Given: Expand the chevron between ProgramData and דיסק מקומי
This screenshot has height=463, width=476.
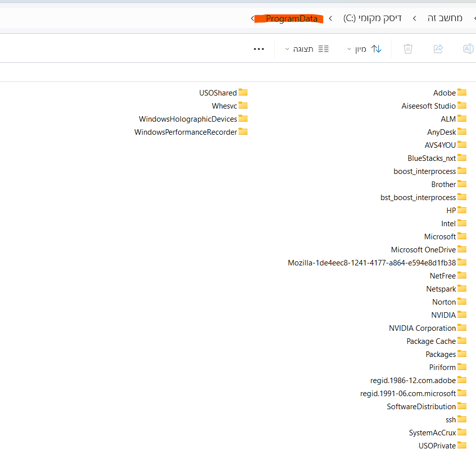Looking at the screenshot, I should 330,19.
